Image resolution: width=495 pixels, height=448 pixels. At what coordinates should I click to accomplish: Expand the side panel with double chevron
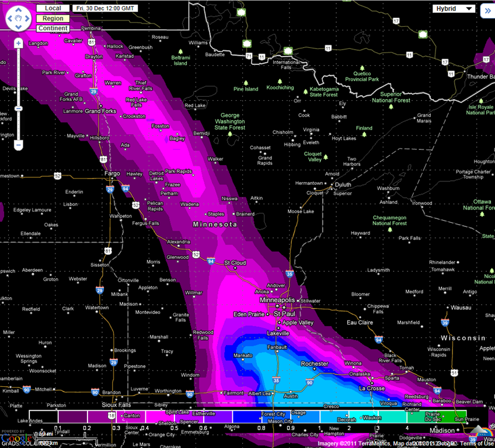pyautogui.click(x=487, y=11)
